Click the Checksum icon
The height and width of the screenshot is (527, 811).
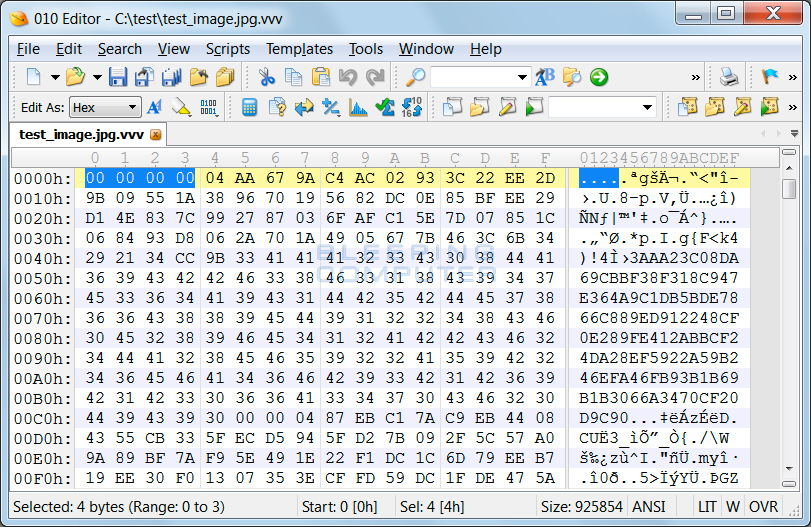tap(385, 107)
